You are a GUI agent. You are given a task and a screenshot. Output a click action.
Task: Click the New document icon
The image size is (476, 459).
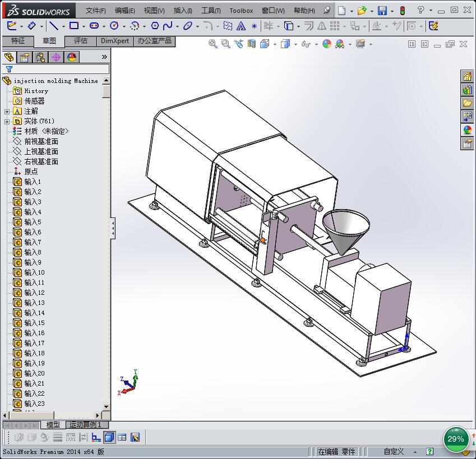point(342,11)
